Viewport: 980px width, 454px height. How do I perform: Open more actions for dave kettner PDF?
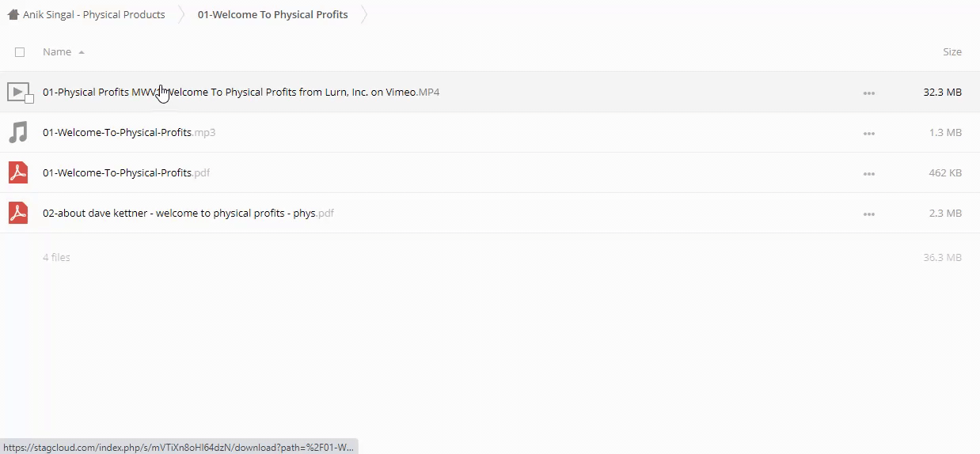pos(868,214)
